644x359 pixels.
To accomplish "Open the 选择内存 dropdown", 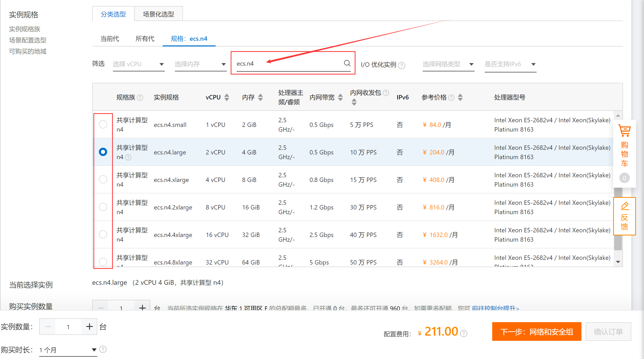I will click(x=201, y=64).
